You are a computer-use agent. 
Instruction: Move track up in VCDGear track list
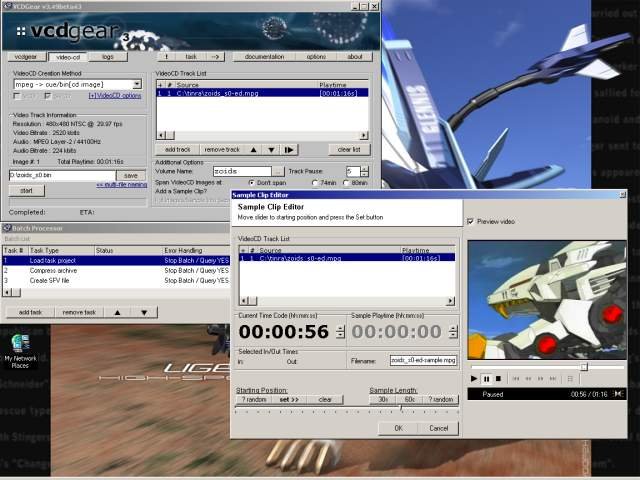point(253,150)
